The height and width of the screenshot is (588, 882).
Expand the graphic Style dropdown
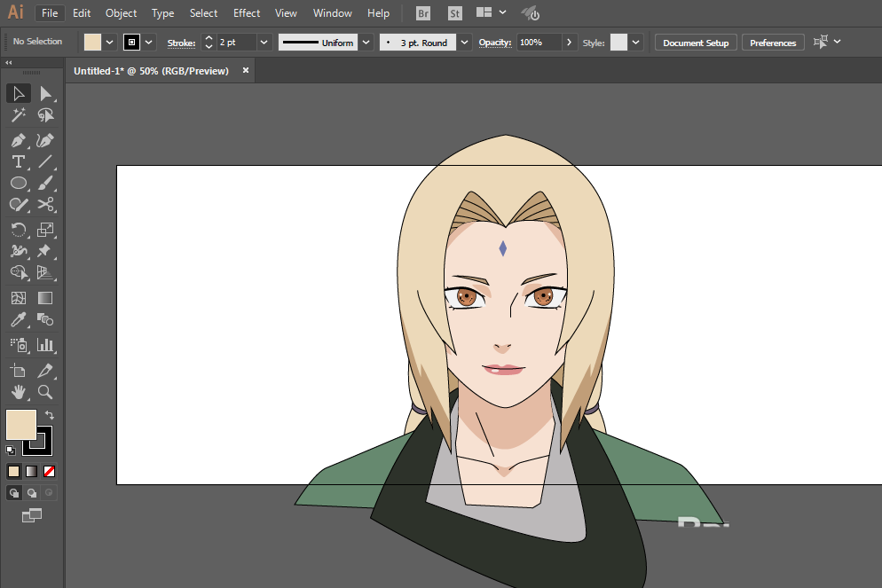click(635, 43)
